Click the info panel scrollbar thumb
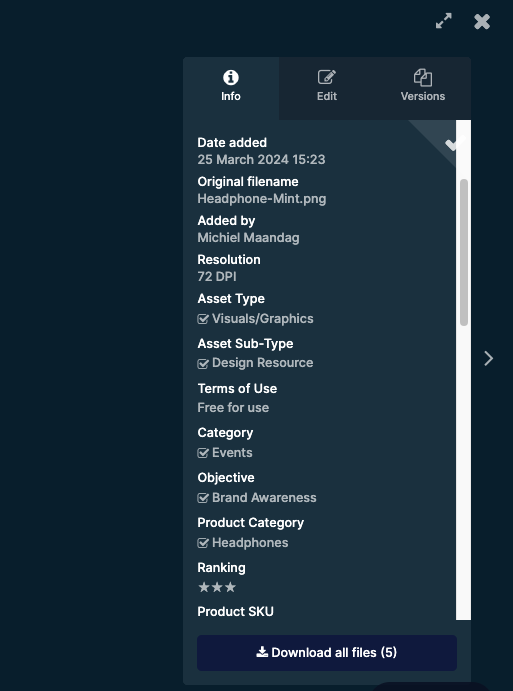The height and width of the screenshot is (691, 513). 464,253
